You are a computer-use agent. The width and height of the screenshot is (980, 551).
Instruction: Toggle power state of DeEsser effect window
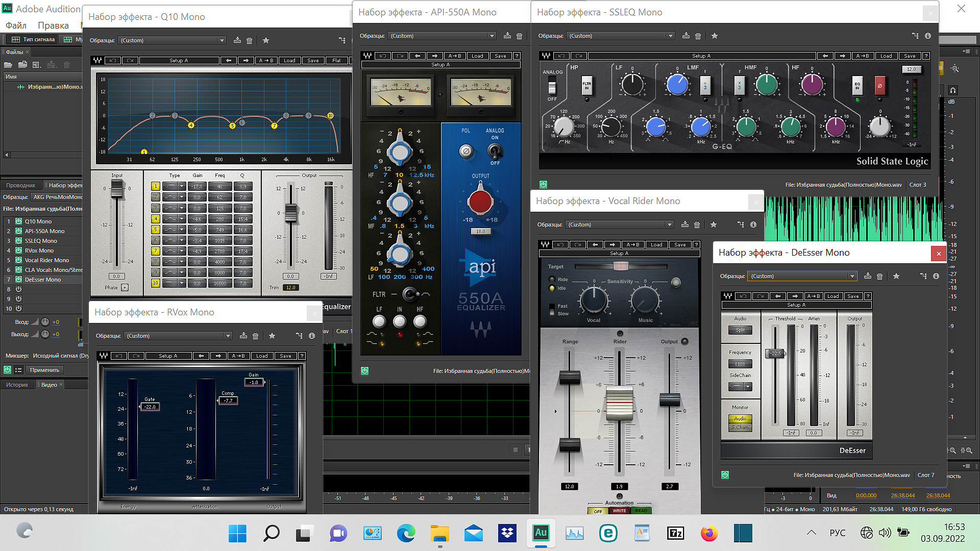coord(725,475)
